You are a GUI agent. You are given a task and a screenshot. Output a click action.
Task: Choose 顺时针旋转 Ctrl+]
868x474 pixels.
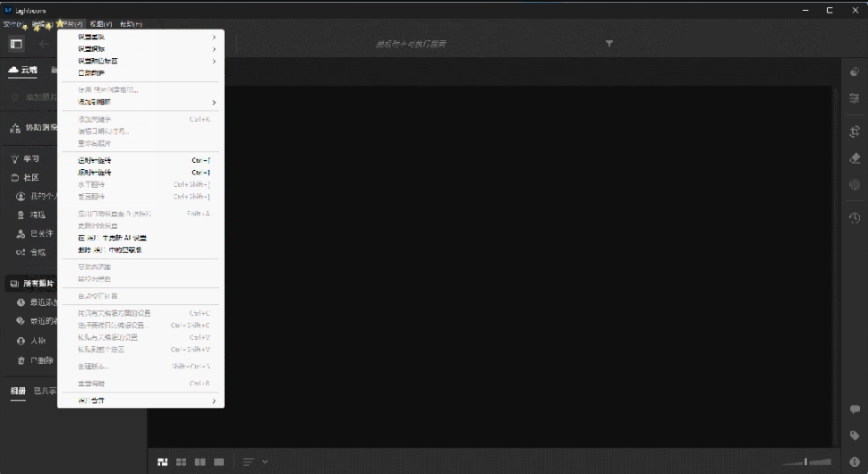click(140, 173)
